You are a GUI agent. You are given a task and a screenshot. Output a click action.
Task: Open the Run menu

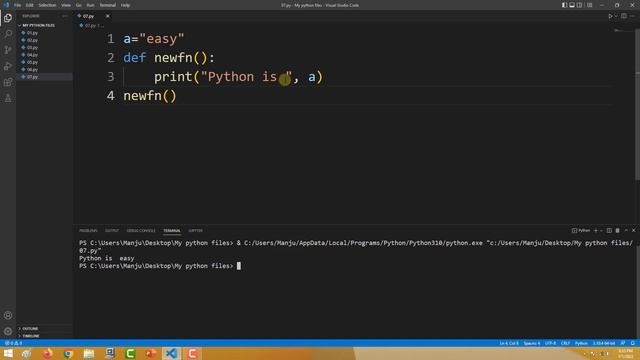pos(90,5)
